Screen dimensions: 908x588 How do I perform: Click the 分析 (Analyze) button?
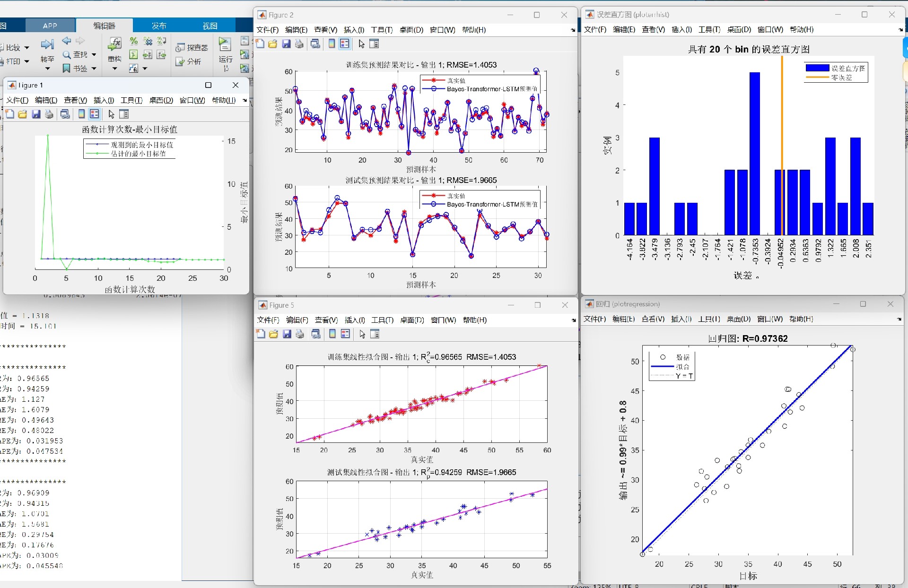point(188,61)
